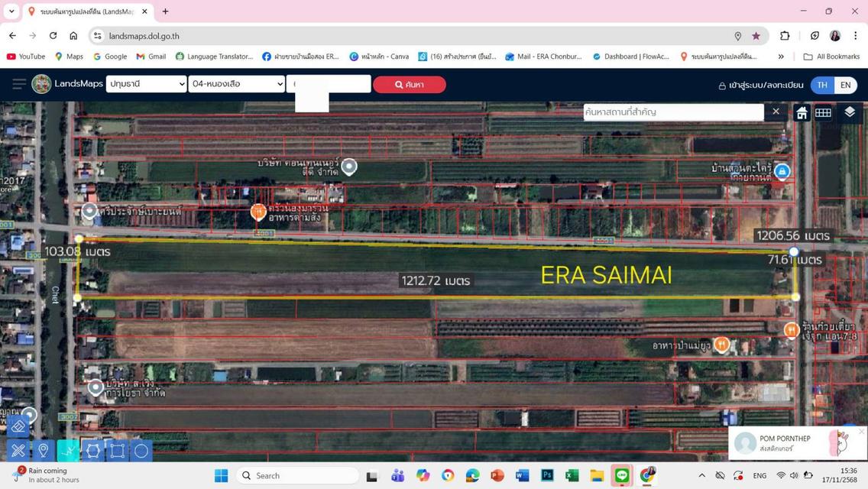This screenshot has width=868, height=489.
Task: Open the bookmarks chevron in the bookmarks bar
Action: [x=781, y=57]
